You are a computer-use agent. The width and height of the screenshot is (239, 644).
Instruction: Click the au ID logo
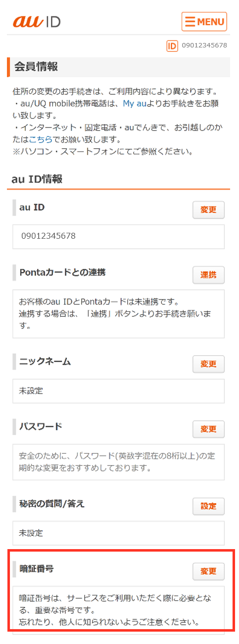point(37,22)
